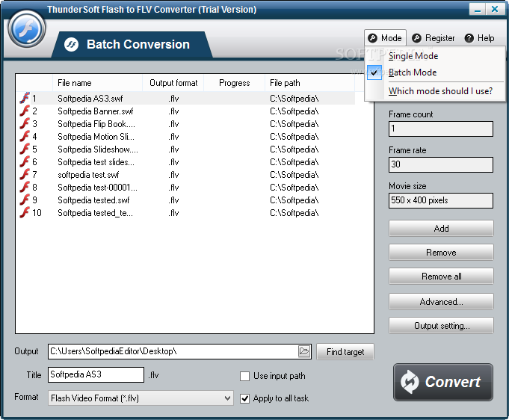Click the Flash icon for row 9
This screenshot has height=420, width=509.
[25, 200]
